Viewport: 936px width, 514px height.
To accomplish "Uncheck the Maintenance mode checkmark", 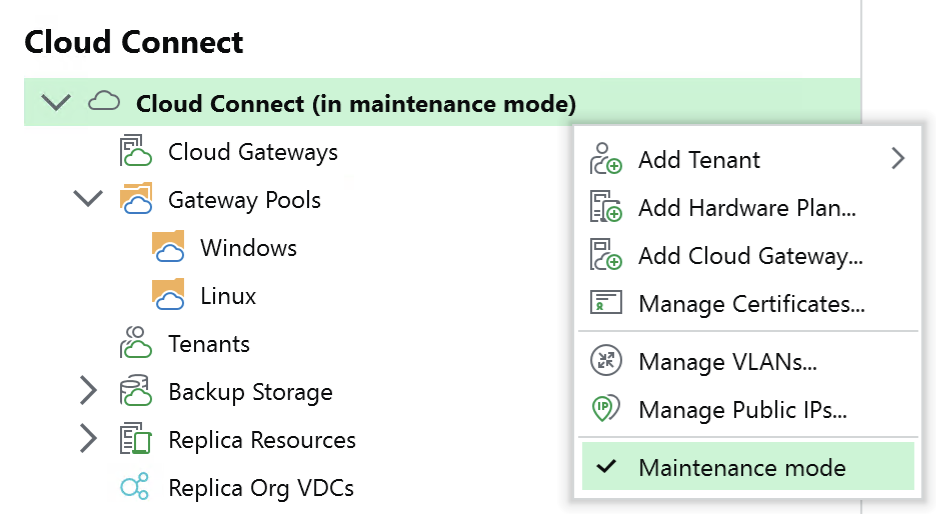I will (606, 466).
